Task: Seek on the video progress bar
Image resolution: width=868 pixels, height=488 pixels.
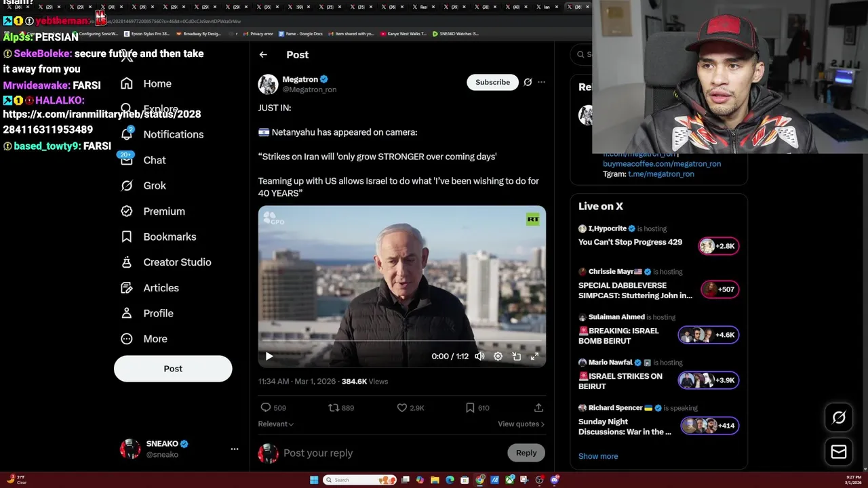Action: point(401,342)
